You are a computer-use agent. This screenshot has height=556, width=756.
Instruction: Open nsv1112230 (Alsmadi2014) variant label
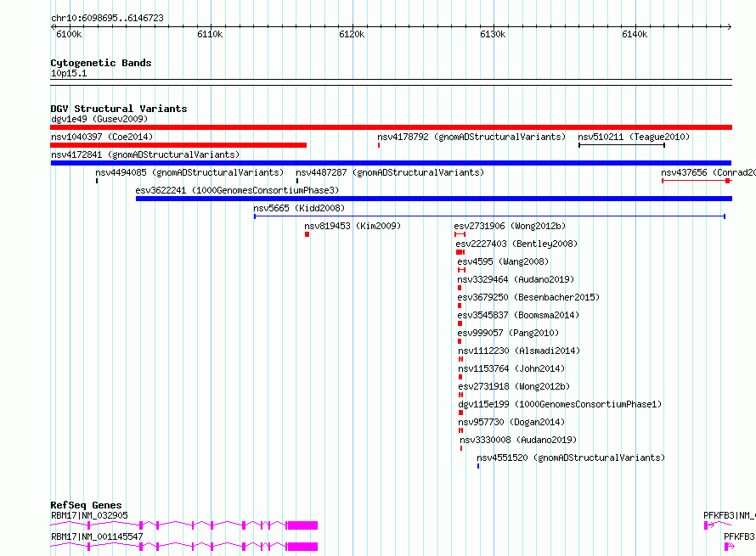click(519, 351)
